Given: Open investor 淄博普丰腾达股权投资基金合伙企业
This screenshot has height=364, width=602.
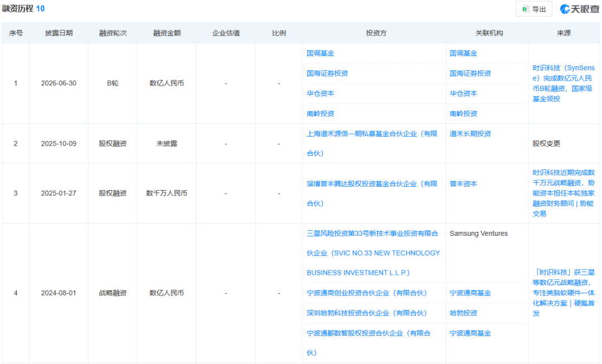Looking at the screenshot, I should pyautogui.click(x=372, y=193).
